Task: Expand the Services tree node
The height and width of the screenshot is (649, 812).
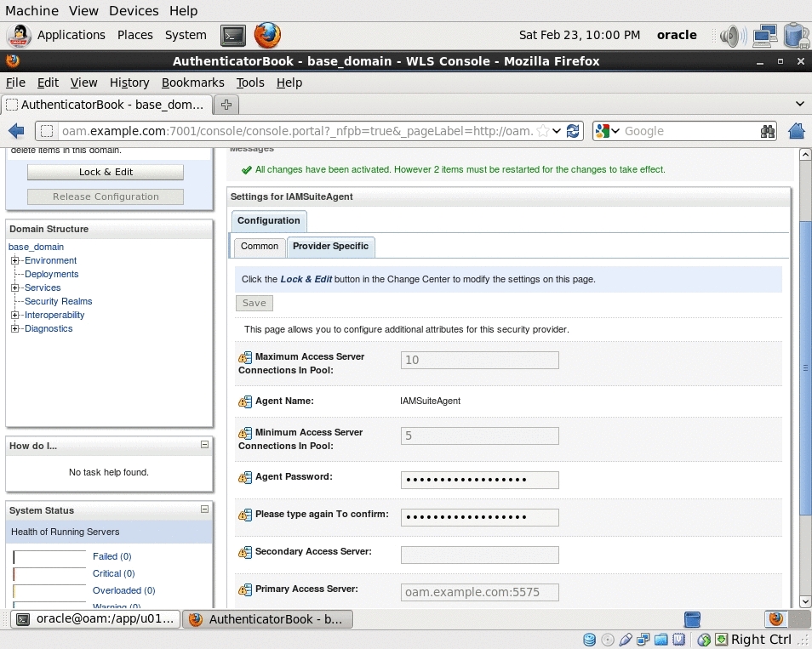Action: [13, 287]
